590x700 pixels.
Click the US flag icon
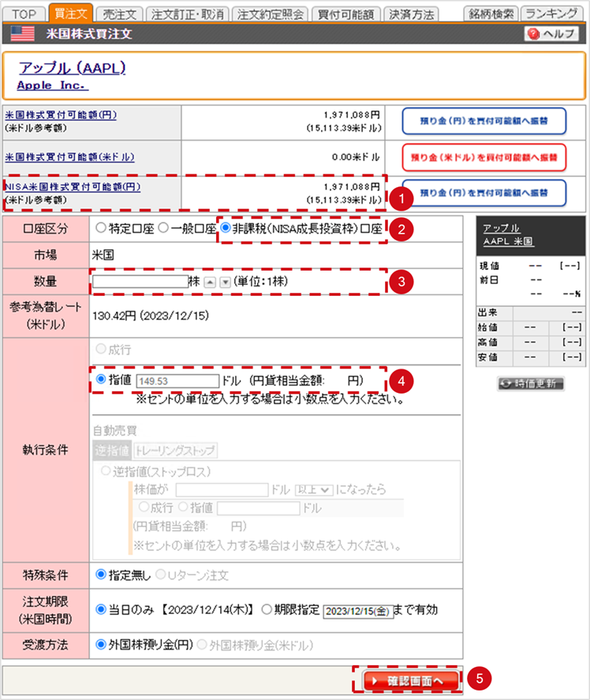pyautogui.click(x=22, y=34)
